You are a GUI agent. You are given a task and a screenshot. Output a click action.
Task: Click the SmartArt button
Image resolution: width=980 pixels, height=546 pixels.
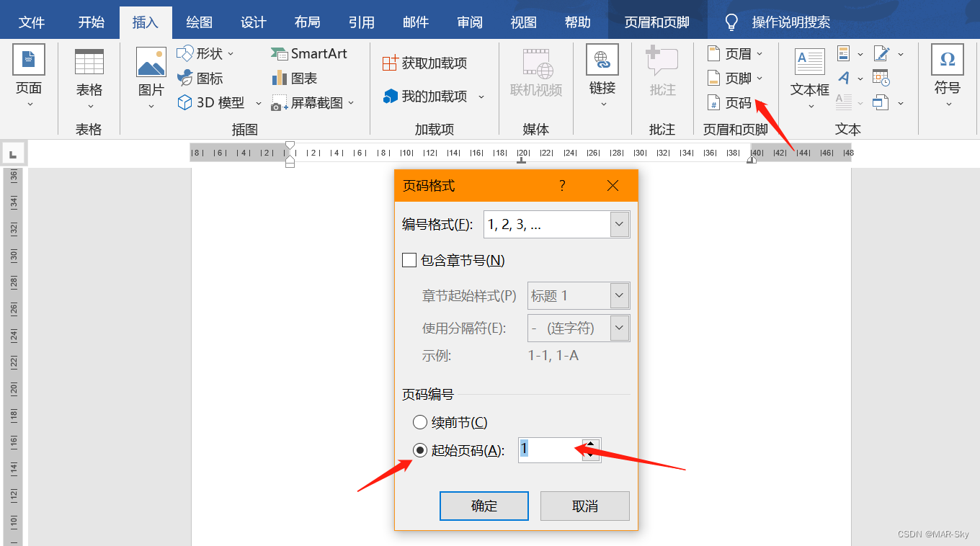pos(309,53)
